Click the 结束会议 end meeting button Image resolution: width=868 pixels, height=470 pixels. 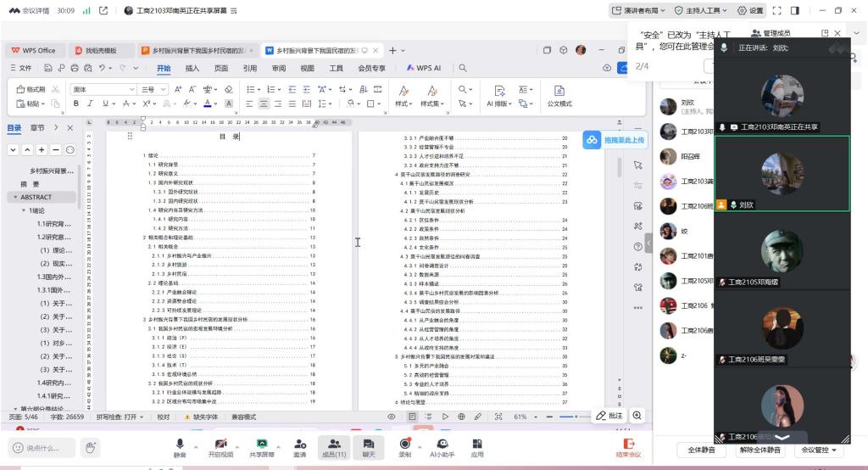click(x=628, y=447)
